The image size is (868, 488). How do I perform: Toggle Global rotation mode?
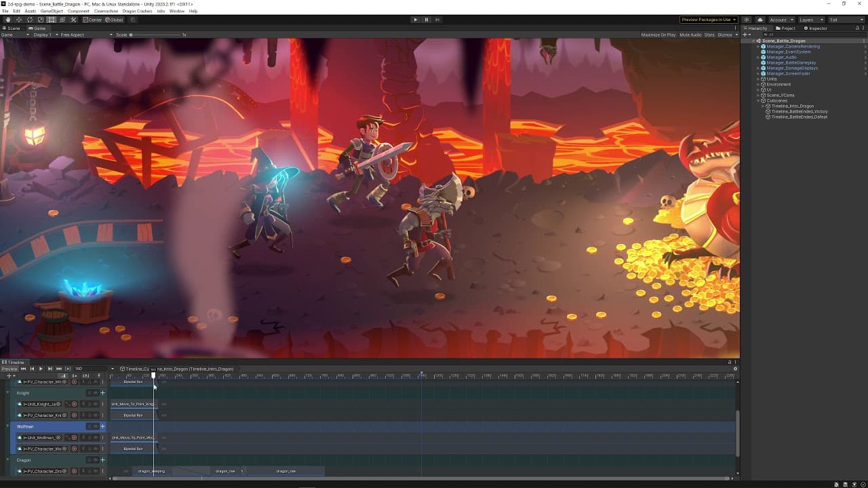[x=114, y=20]
